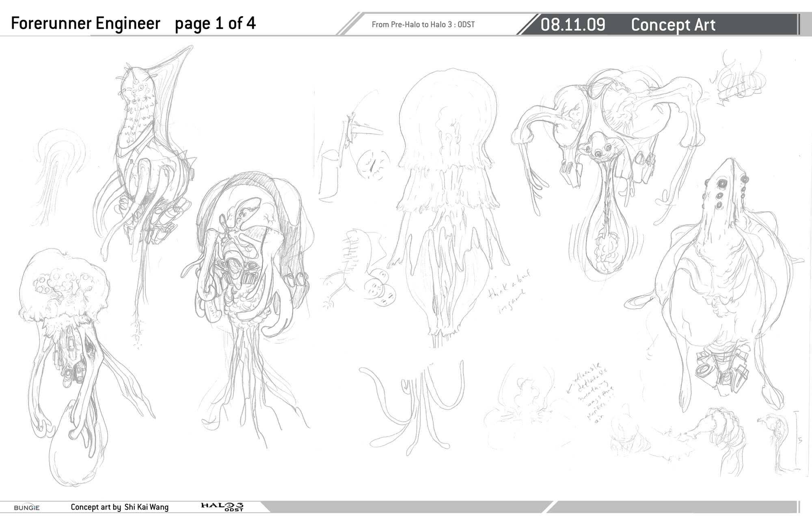The image size is (812, 525).
Task: Click the 'think about in game' handwritten note
Action: point(509,291)
